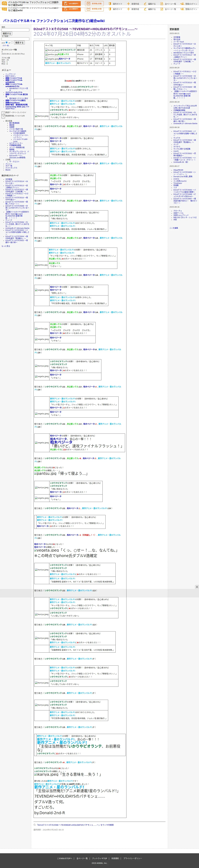Open 軽行事連絡板 under 掲示板集

(14, 123)
